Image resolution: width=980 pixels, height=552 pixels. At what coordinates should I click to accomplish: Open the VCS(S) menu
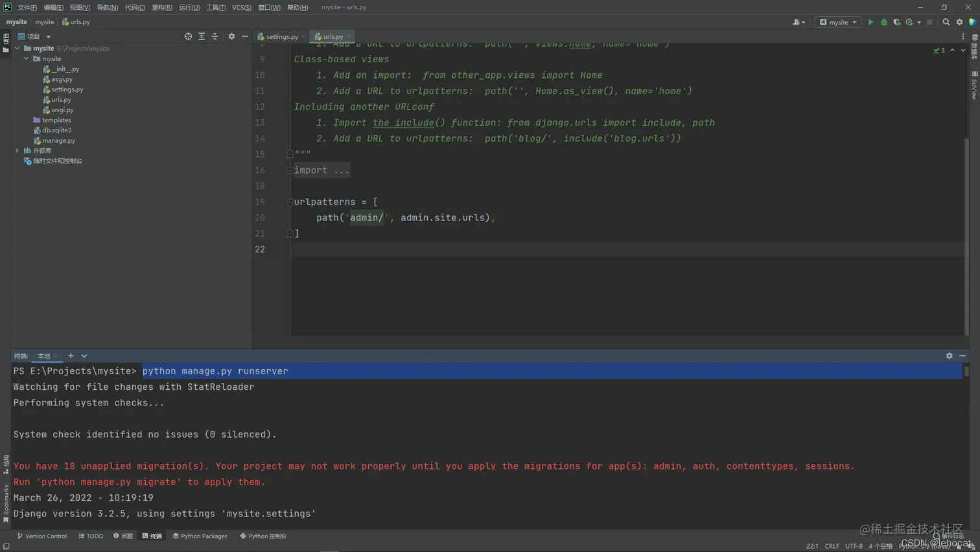click(242, 7)
